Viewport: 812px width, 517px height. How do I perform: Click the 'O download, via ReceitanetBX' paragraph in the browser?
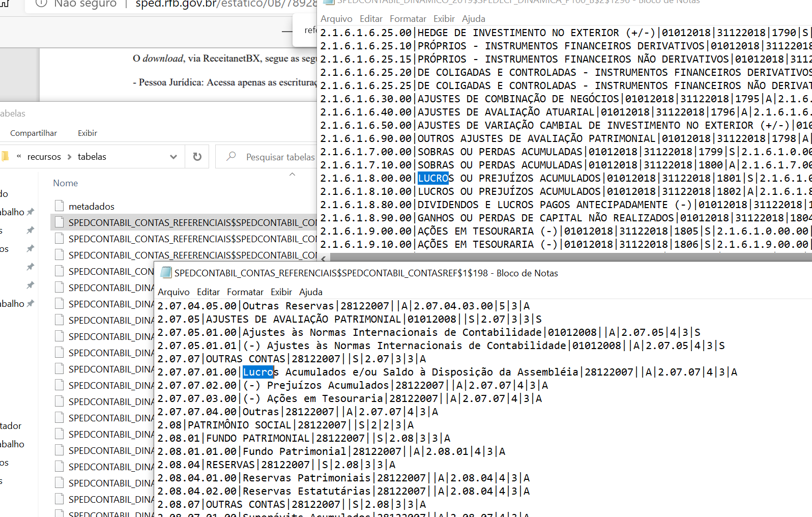[224, 59]
